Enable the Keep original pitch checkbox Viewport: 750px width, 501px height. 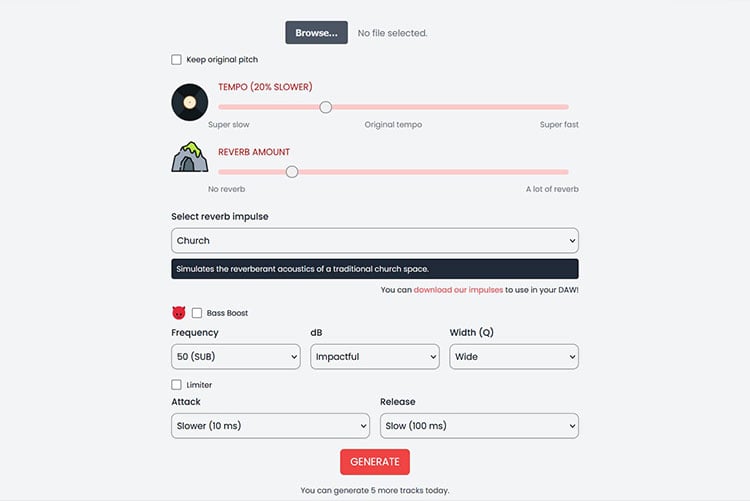click(x=177, y=60)
